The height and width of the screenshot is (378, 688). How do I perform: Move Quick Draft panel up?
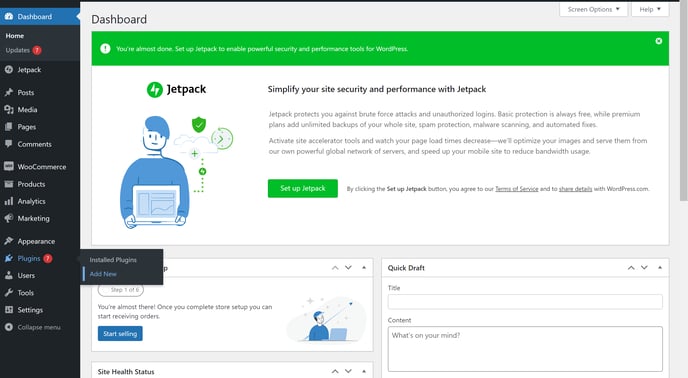coord(631,268)
